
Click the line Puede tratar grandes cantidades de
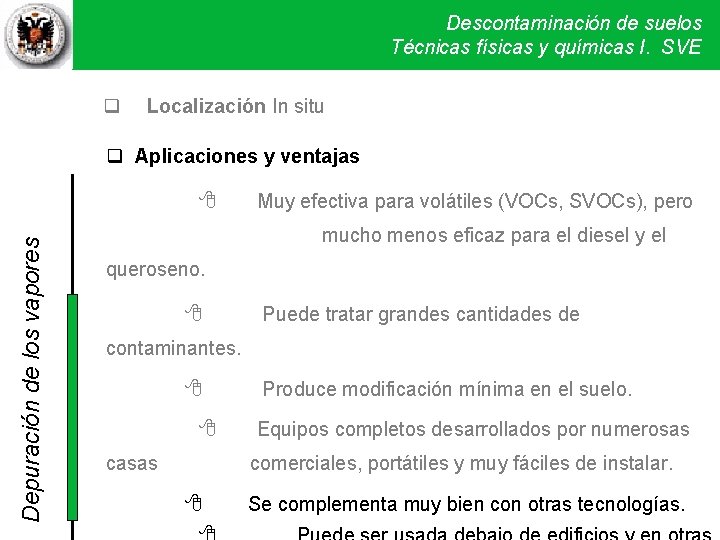click(421, 315)
